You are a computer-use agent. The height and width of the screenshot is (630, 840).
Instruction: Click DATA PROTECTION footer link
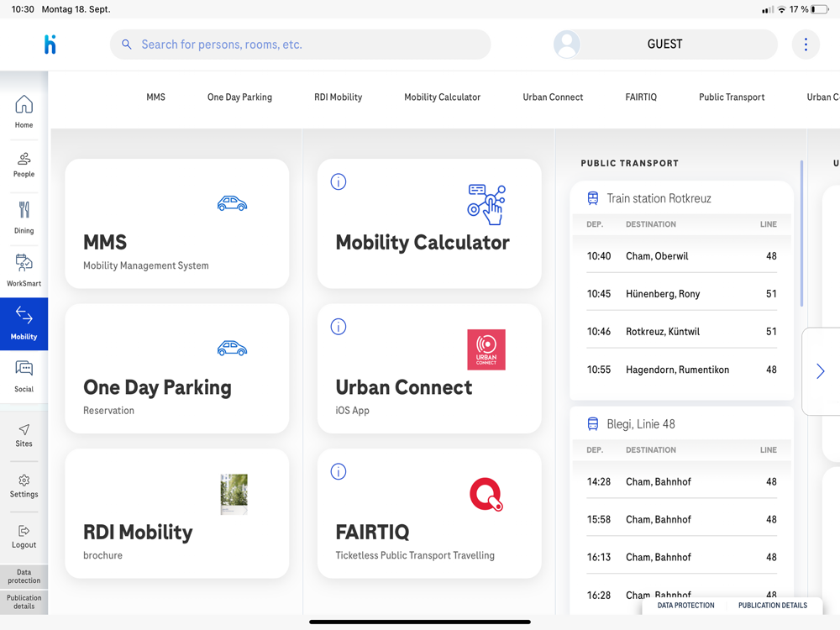(x=685, y=606)
